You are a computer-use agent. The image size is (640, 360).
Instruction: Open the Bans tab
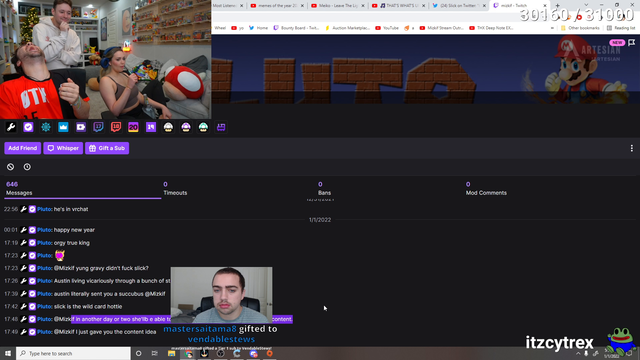[324, 189]
